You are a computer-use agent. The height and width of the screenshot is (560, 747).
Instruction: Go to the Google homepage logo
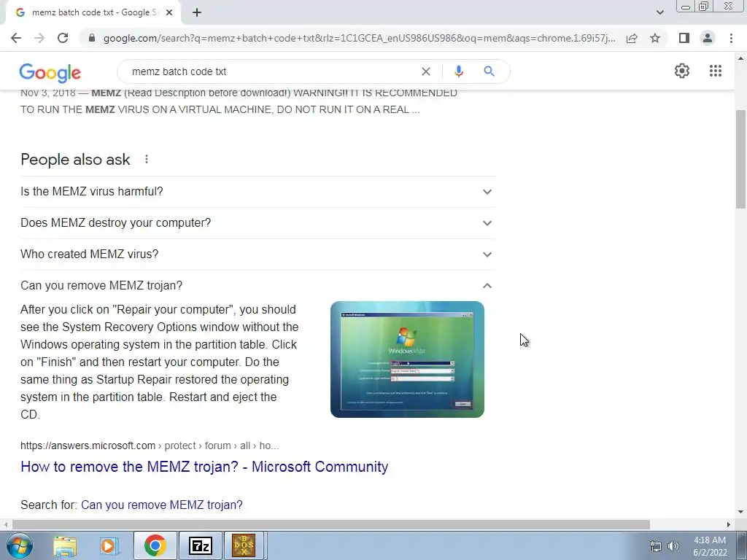50,72
